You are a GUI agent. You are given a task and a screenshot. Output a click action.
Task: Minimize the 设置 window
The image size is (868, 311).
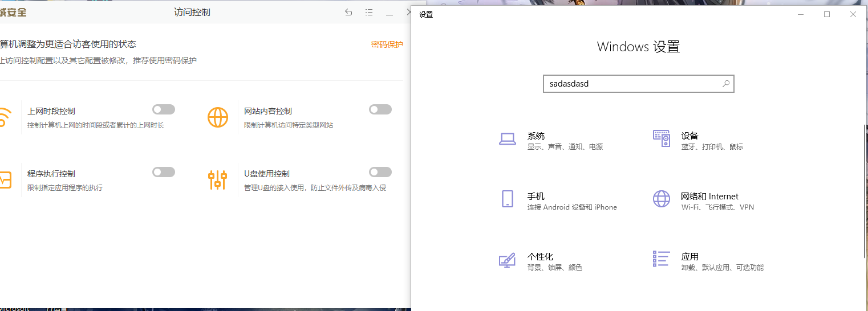click(801, 14)
